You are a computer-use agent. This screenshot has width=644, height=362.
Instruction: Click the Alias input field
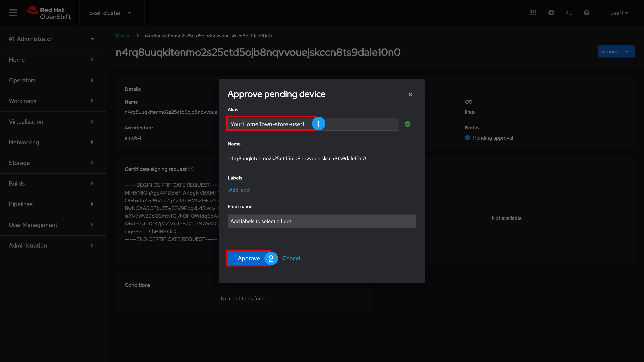(313, 124)
